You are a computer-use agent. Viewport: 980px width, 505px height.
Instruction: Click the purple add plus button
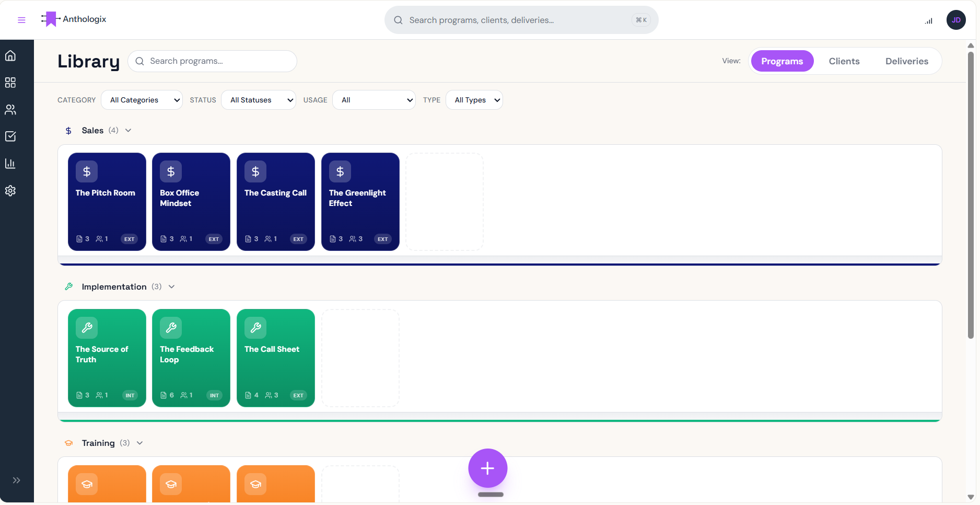pos(488,468)
